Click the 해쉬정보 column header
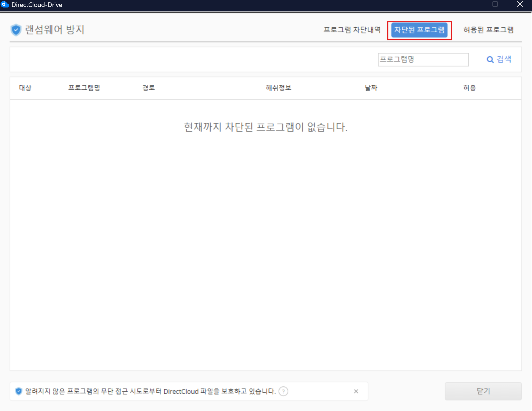Screen dimensions: 532x411 click(278, 88)
